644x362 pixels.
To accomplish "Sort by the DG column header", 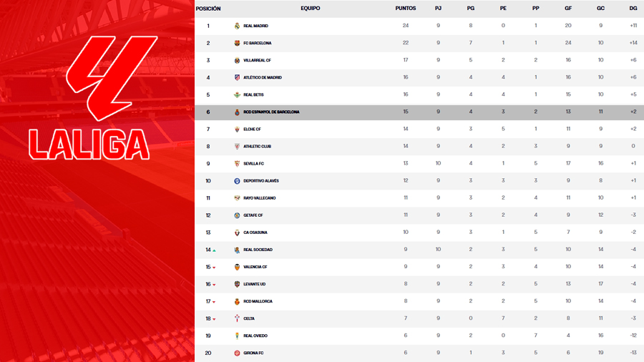I will pos(633,9).
